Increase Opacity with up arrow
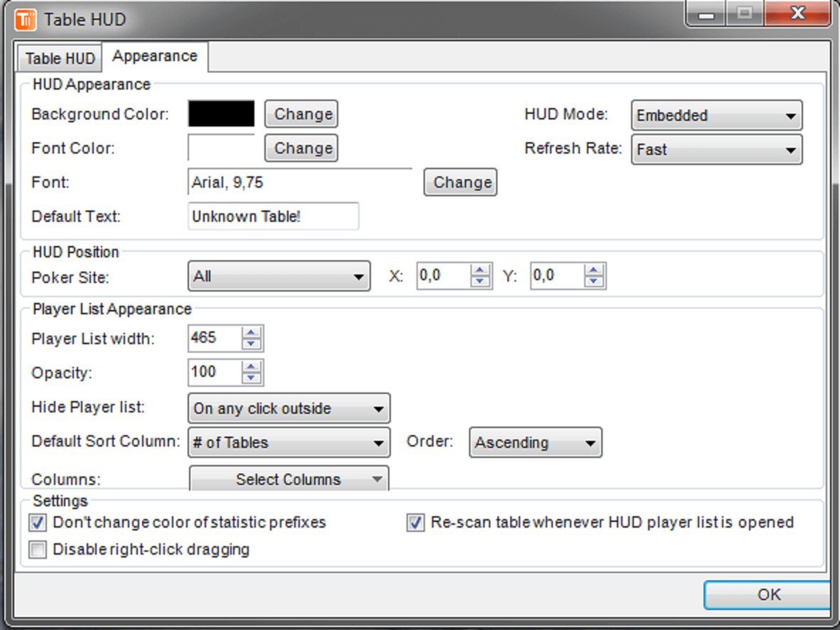840x630 pixels. click(x=252, y=366)
